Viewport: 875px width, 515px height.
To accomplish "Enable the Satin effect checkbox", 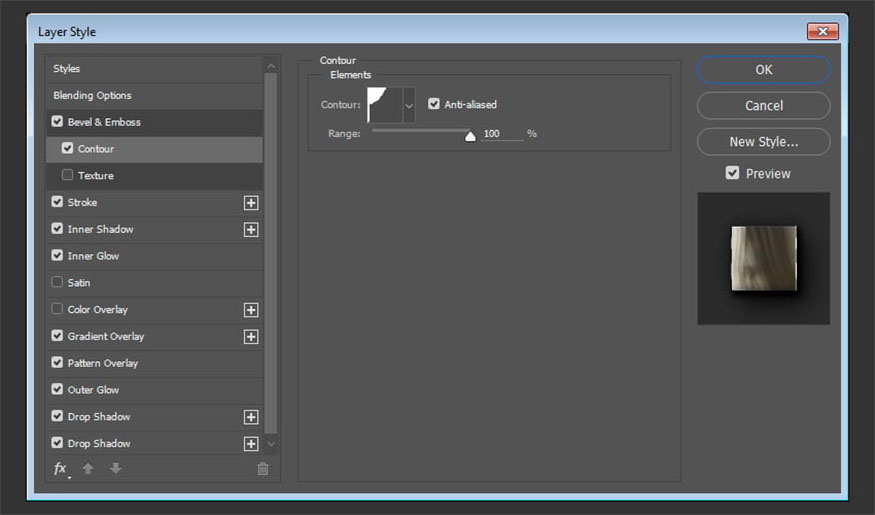I will 58,283.
